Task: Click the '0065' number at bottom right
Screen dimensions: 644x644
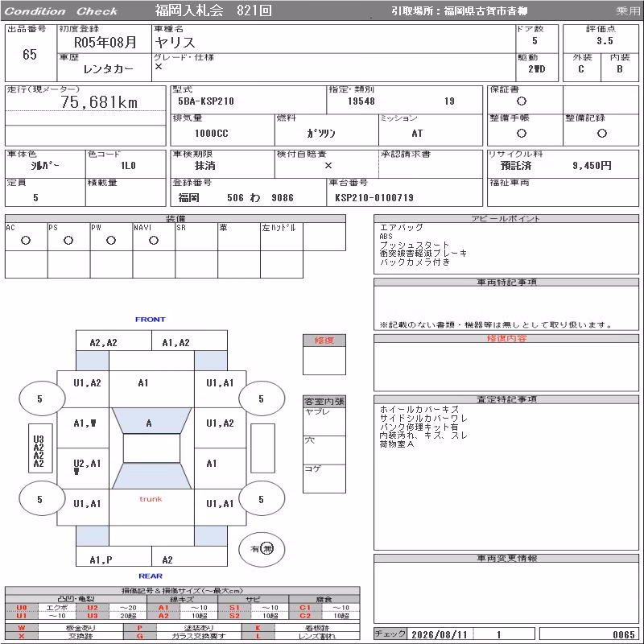Action: [623, 634]
